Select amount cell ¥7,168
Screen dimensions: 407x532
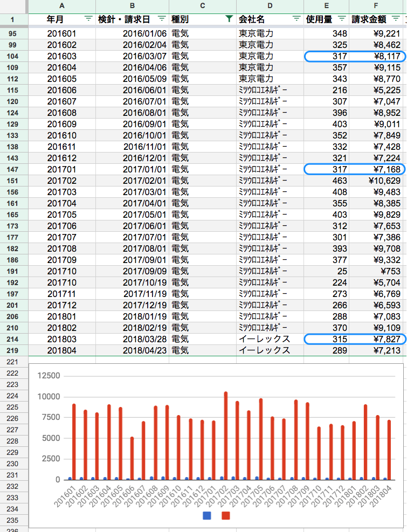click(376, 169)
